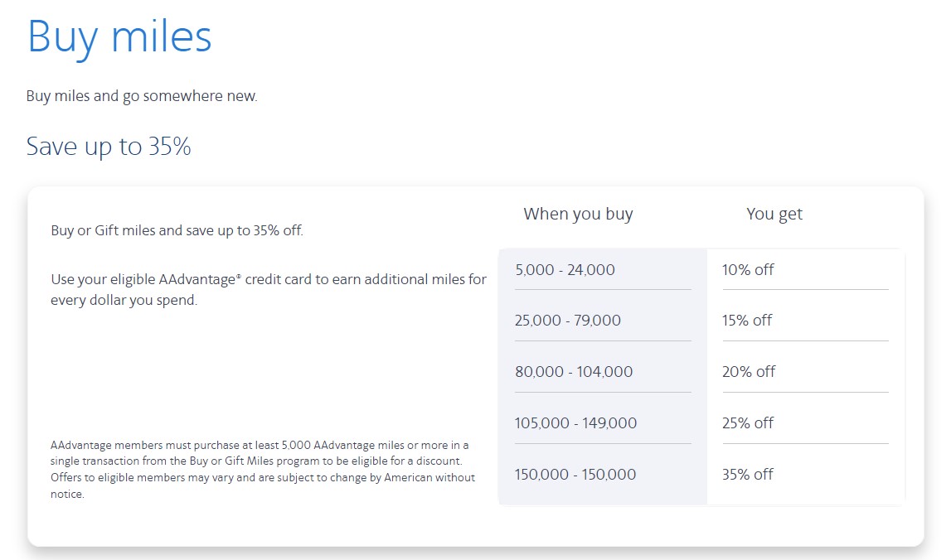951x560 pixels.
Task: Click the 'Buy miles' page heading
Action: coord(119,36)
